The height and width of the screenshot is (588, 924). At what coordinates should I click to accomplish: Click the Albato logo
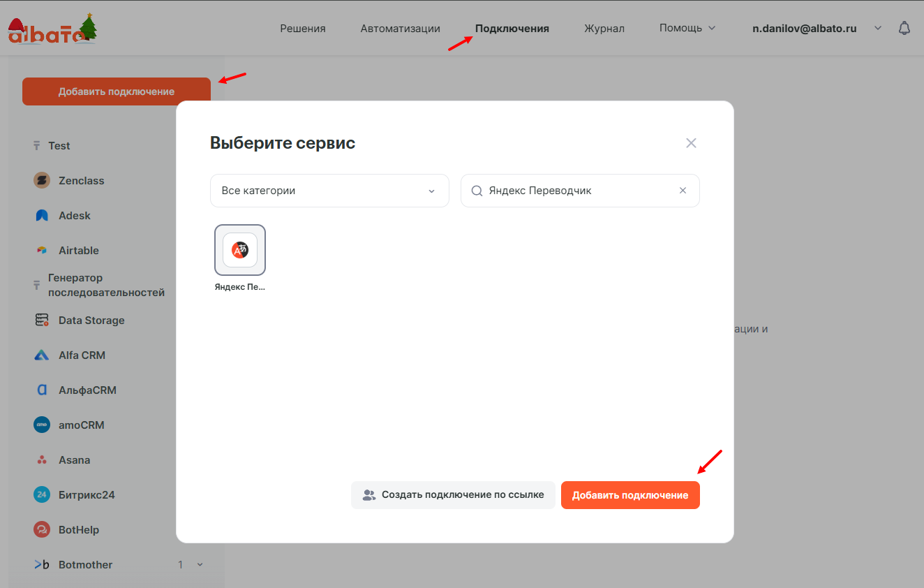pos(52,29)
